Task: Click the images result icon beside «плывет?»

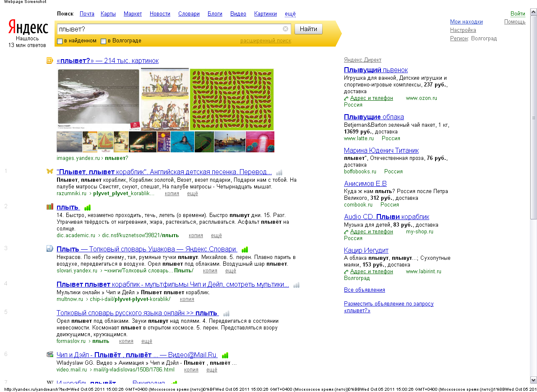Action: tap(50, 60)
